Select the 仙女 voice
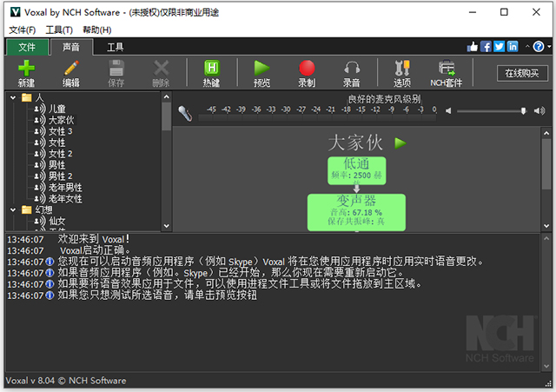Viewport: 556px width, 392px height. point(57,222)
